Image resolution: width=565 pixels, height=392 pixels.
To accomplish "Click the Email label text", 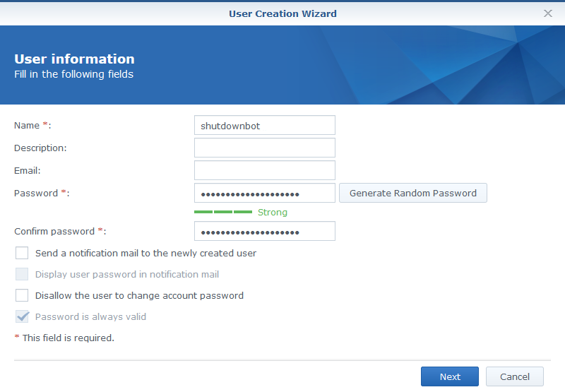I will point(28,170).
